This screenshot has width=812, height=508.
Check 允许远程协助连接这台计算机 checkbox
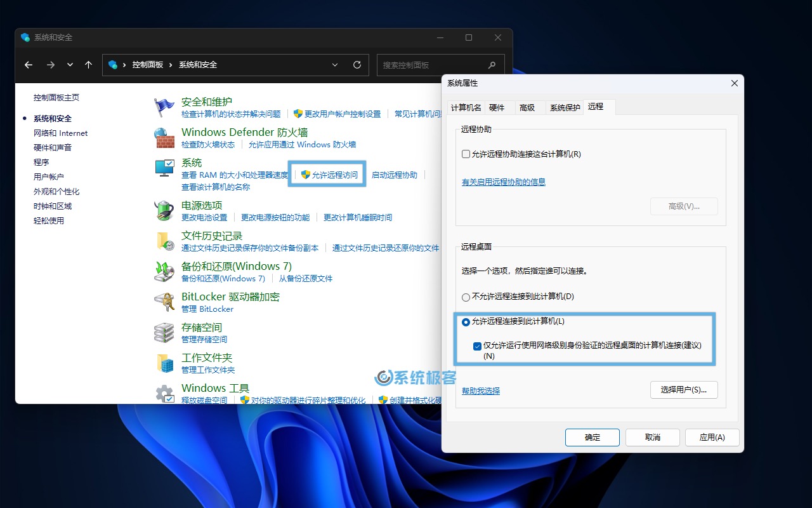point(466,154)
